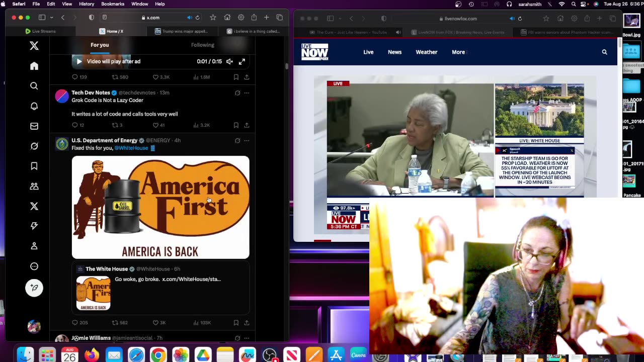Mute audio in livenowfox.com address bar
Viewport: 644px width, 362px height.
pos(512,19)
